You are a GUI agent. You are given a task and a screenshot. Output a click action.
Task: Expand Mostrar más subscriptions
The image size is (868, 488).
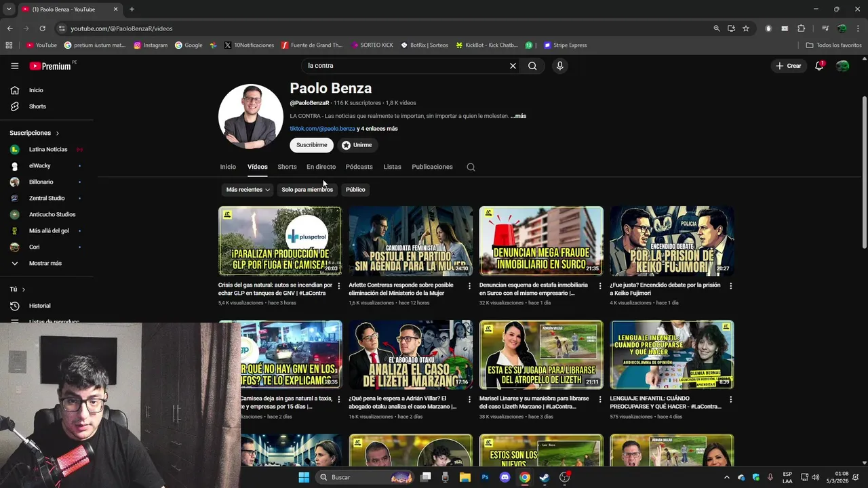45,263
